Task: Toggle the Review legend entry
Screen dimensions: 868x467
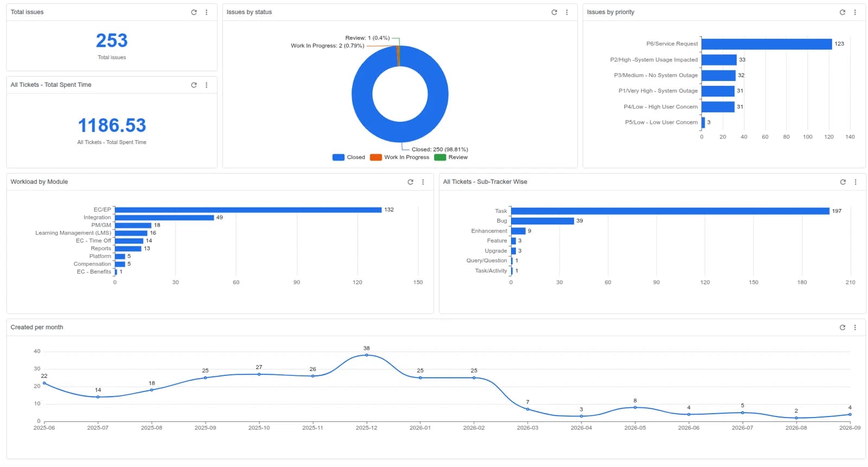Action: coord(451,157)
